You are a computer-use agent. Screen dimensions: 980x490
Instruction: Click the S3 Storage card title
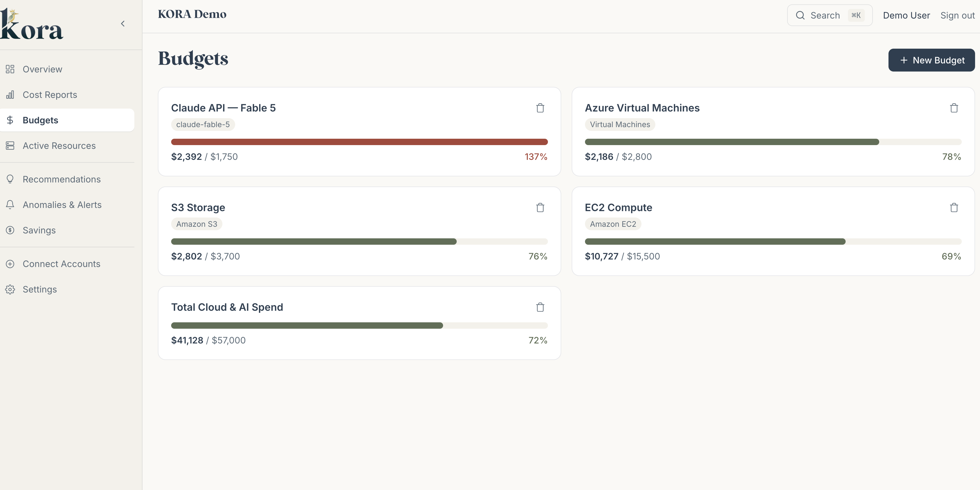198,208
